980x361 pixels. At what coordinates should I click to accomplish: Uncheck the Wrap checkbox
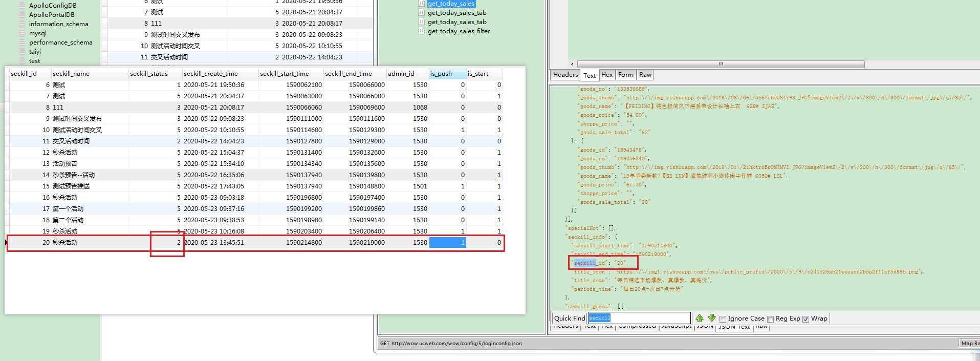pyautogui.click(x=805, y=319)
